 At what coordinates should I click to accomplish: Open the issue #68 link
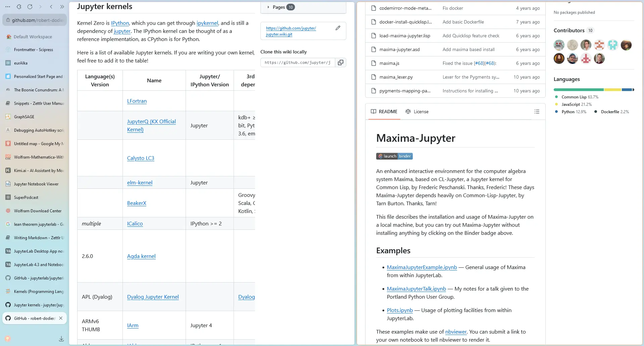[480, 63]
